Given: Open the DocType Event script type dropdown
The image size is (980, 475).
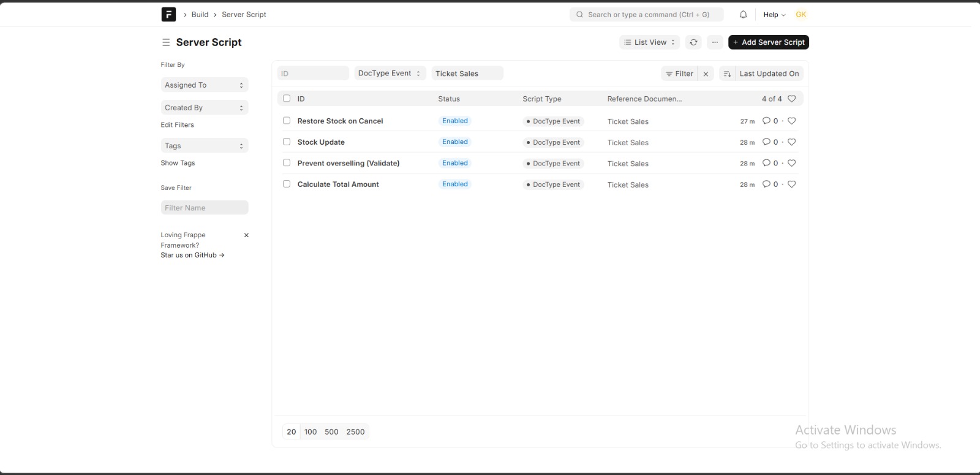Looking at the screenshot, I should point(390,74).
